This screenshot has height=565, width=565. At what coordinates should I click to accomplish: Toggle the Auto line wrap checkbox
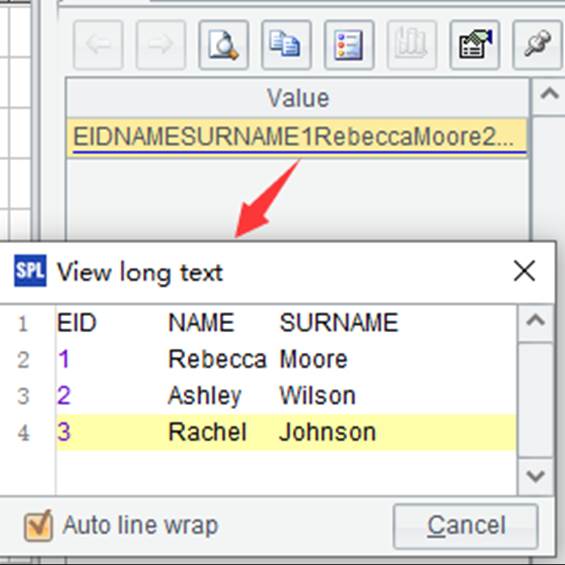tap(38, 526)
